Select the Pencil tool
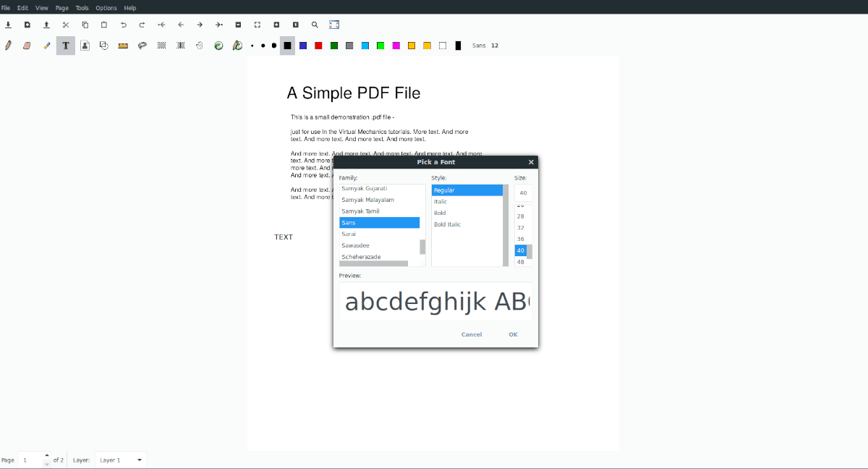 pyautogui.click(x=8, y=46)
